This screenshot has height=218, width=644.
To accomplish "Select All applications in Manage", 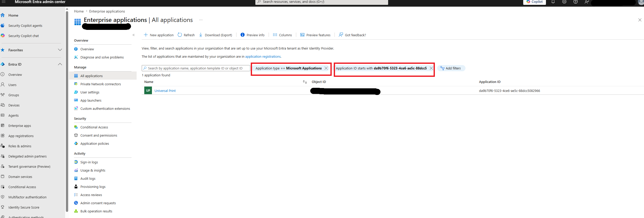I will (91, 76).
